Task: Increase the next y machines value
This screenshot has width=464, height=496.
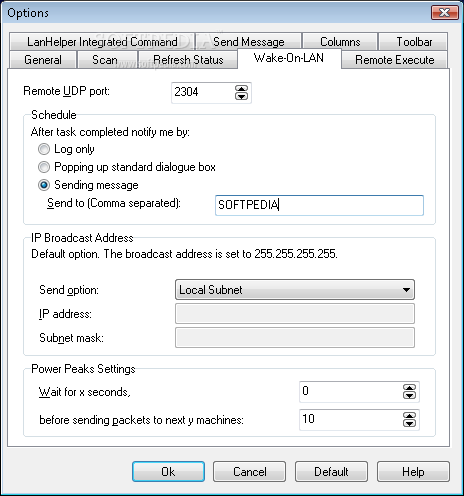Action: point(409,416)
